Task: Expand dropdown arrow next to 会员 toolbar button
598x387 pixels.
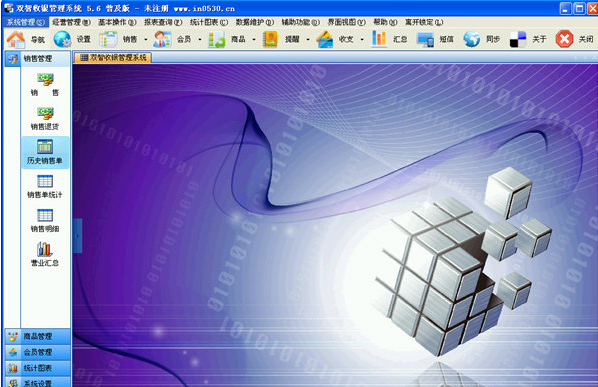Action: tap(200, 39)
